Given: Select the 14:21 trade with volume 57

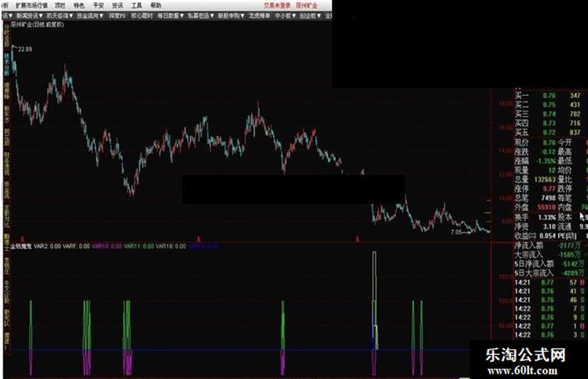Looking at the screenshot, I should point(549,282).
